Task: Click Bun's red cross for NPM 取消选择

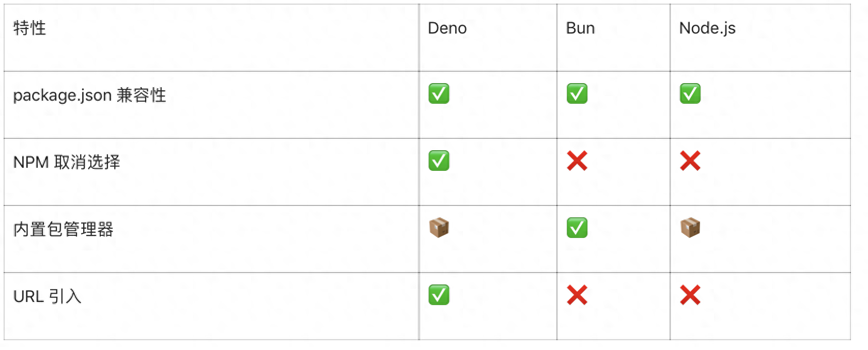Action: click(577, 161)
